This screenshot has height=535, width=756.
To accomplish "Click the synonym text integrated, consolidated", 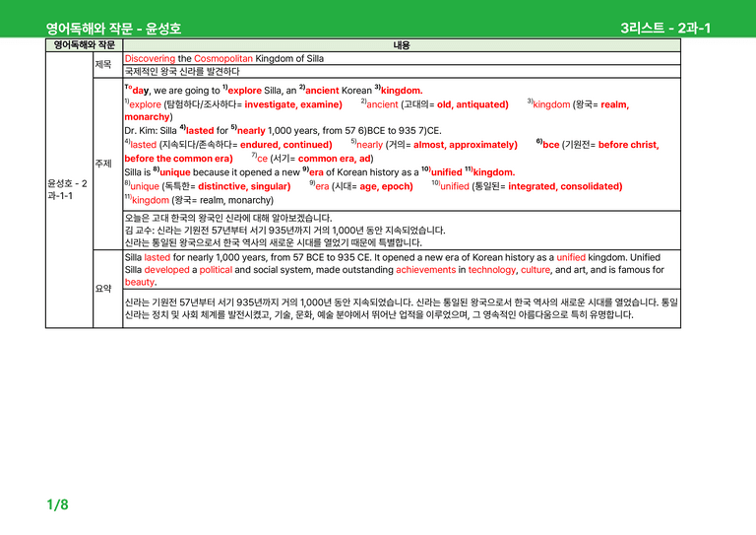I will pos(565,186).
